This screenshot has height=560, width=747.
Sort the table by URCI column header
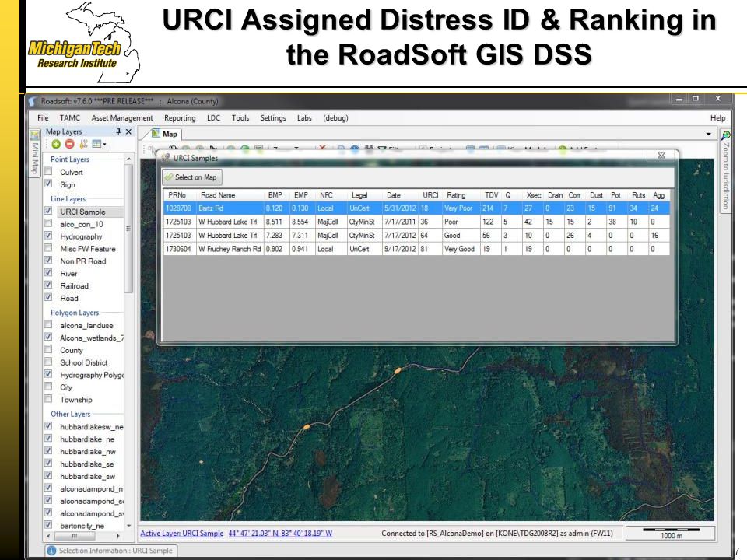[430, 195]
